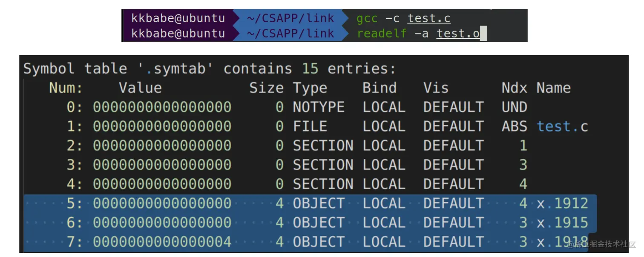Click ABS index in row 1
Screen dimensions: 644x257
click(515, 126)
